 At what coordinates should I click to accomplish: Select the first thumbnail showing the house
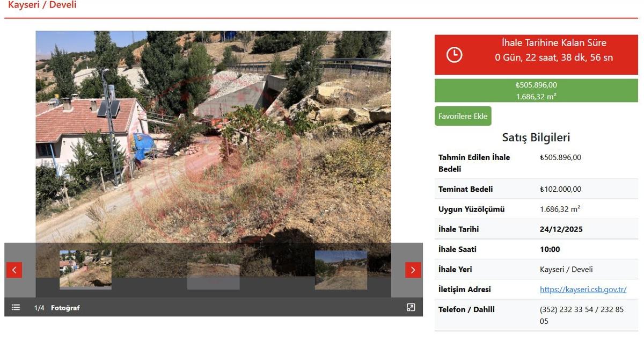(85, 269)
